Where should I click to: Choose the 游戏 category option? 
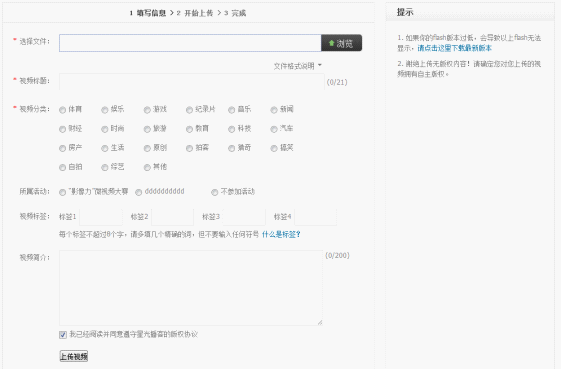[147, 110]
